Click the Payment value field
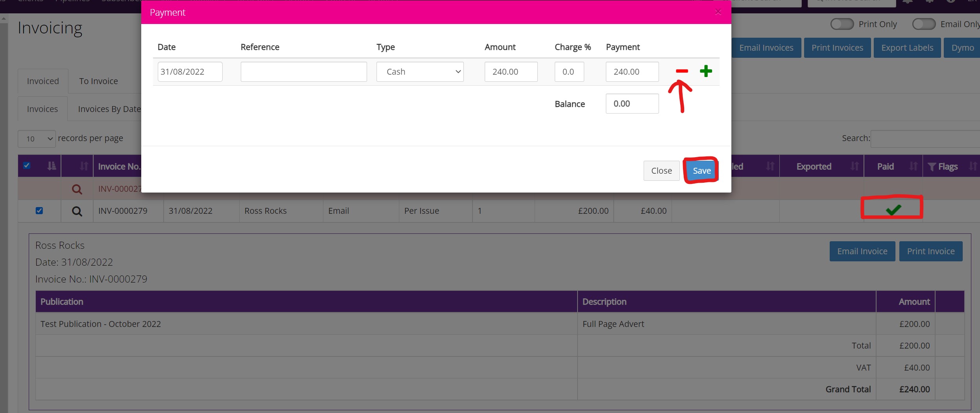Image resolution: width=980 pixels, height=413 pixels. (632, 72)
